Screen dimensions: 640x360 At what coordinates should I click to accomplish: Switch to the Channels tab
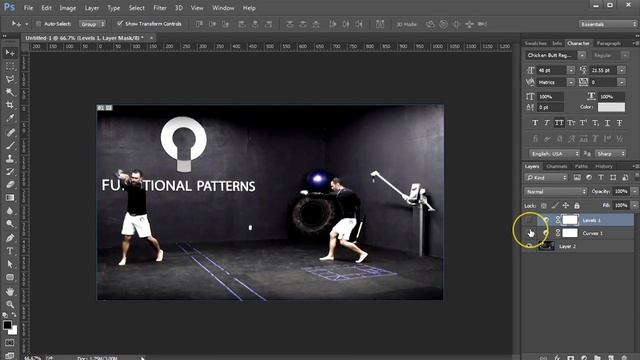[556, 166]
